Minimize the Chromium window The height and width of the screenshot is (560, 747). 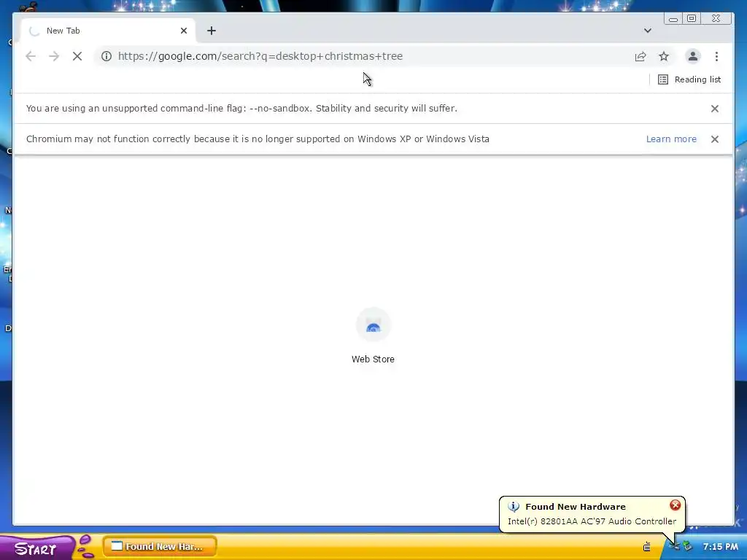(x=673, y=18)
